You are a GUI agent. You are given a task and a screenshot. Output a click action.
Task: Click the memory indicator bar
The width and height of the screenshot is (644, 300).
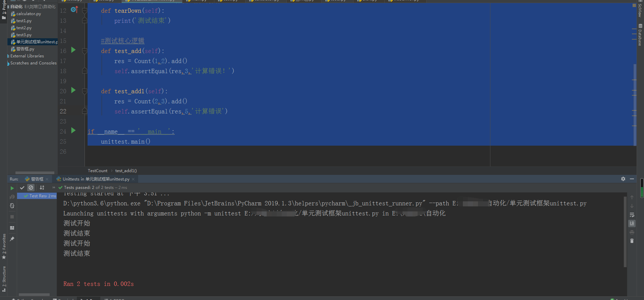tap(642, 188)
